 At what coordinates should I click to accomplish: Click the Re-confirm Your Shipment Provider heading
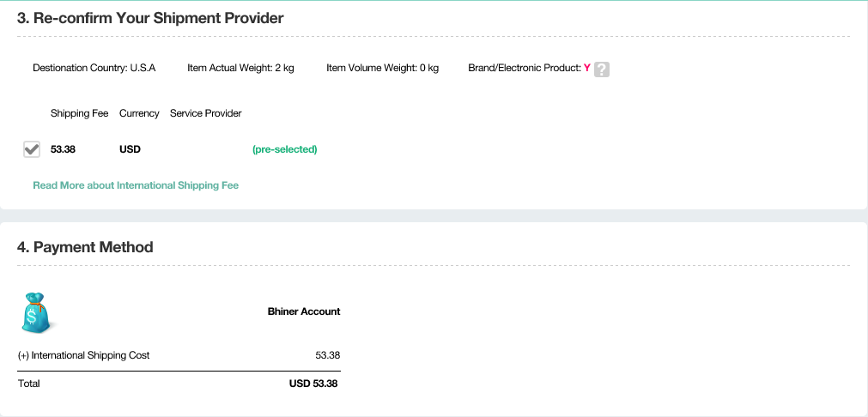[x=150, y=18]
